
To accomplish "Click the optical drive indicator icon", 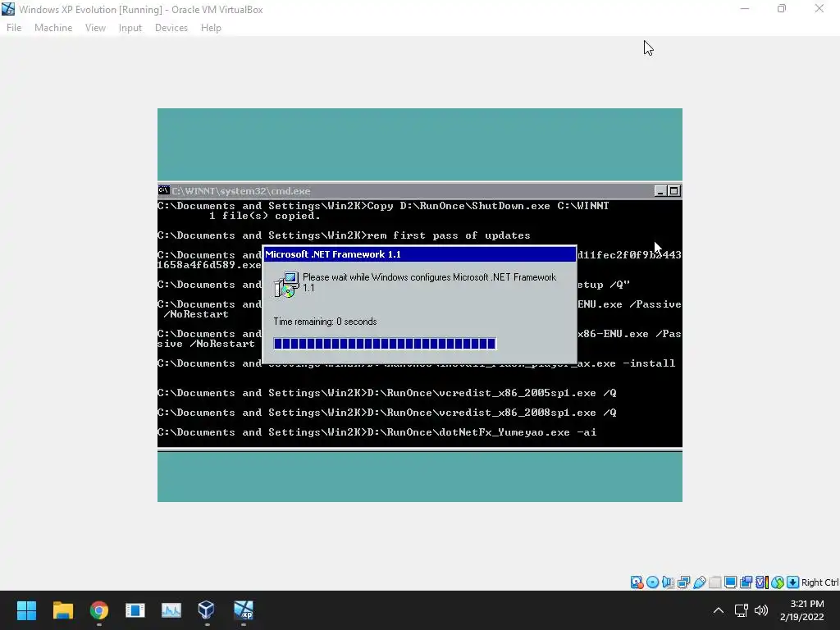I will [652, 582].
